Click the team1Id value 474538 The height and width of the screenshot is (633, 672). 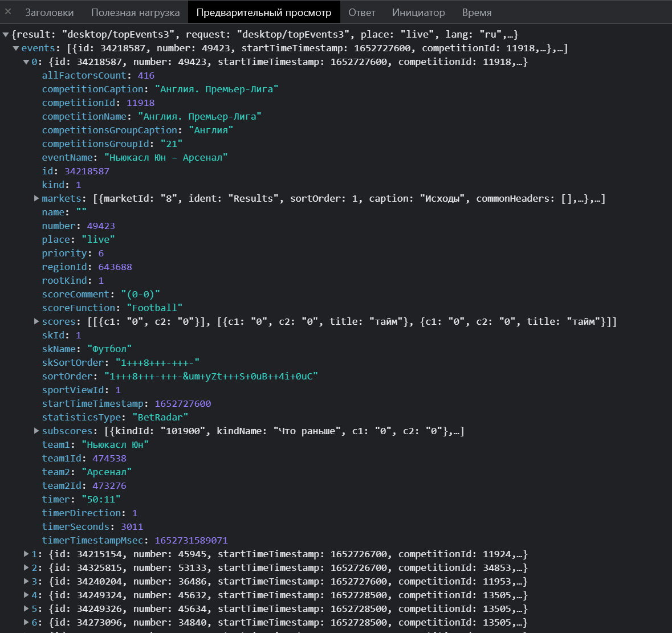(109, 458)
